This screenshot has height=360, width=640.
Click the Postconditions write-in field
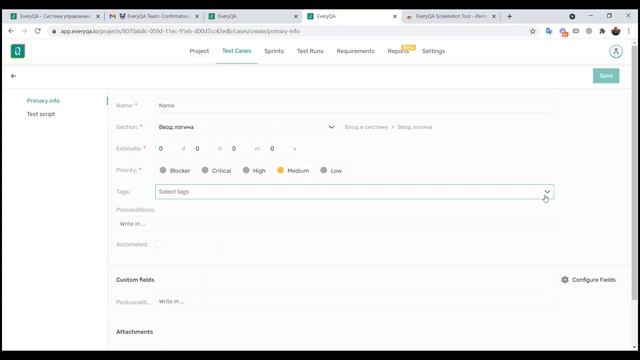(x=354, y=302)
